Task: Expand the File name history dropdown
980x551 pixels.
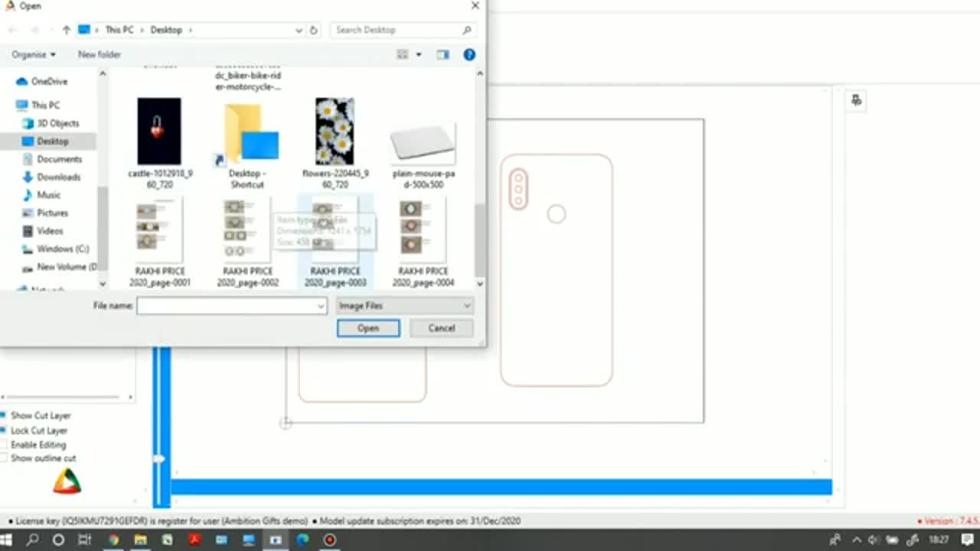Action: tap(321, 306)
